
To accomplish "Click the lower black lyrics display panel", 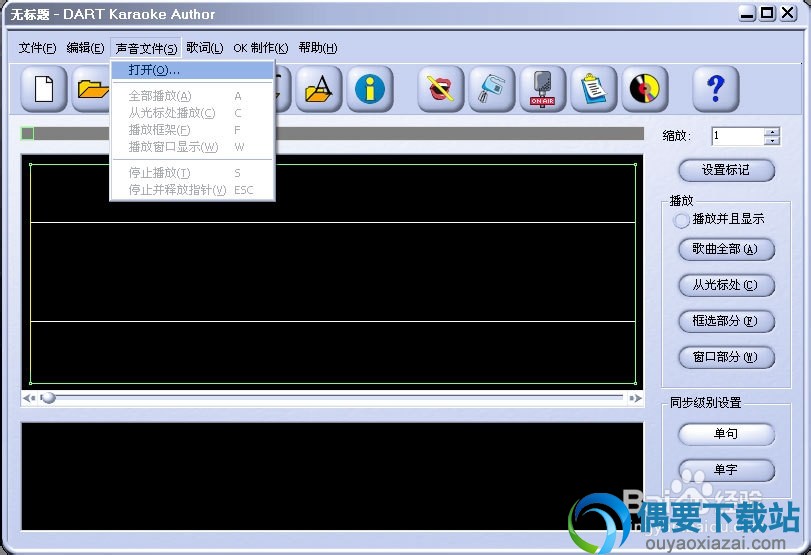I will (x=332, y=476).
